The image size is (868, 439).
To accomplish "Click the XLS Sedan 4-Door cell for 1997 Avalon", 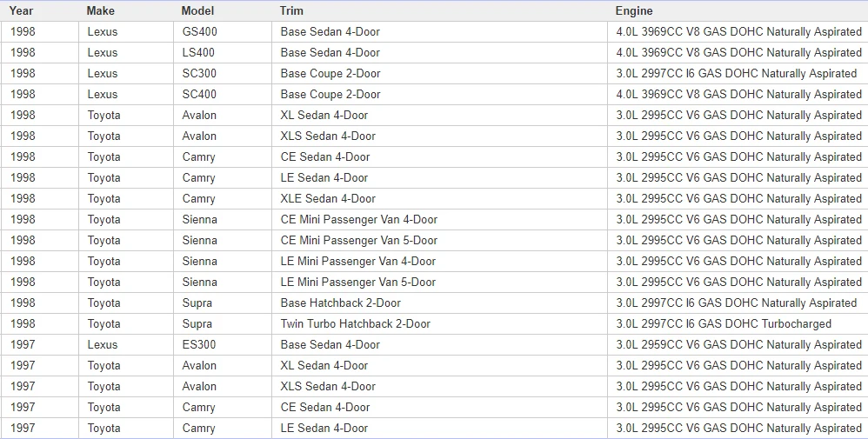I will [439, 387].
